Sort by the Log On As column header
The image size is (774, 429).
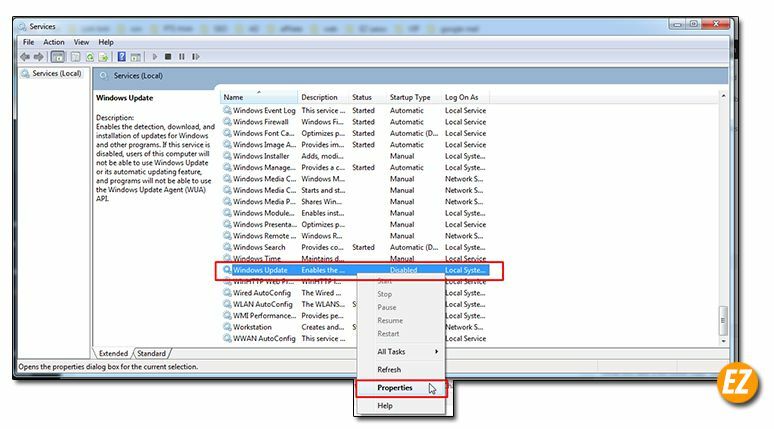tap(465, 97)
